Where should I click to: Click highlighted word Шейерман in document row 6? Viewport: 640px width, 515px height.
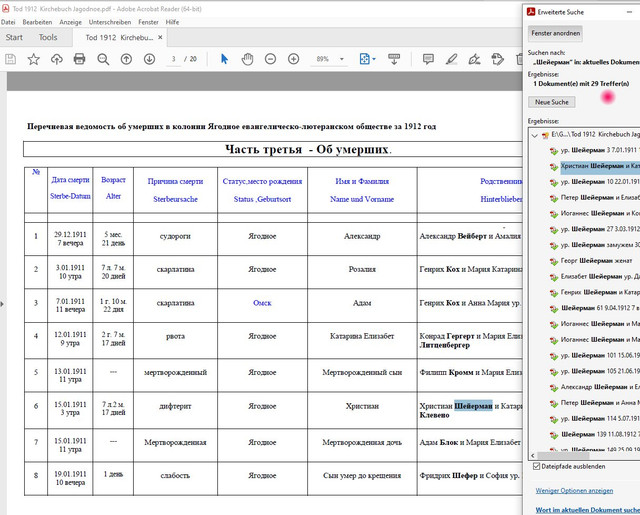point(473,406)
